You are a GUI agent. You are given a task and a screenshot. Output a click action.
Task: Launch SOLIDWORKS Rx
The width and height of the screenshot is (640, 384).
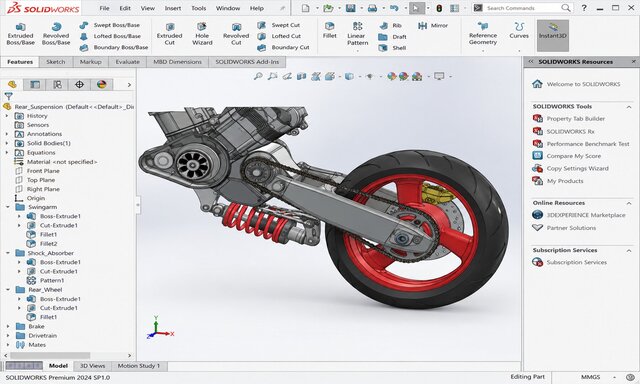(x=563, y=131)
